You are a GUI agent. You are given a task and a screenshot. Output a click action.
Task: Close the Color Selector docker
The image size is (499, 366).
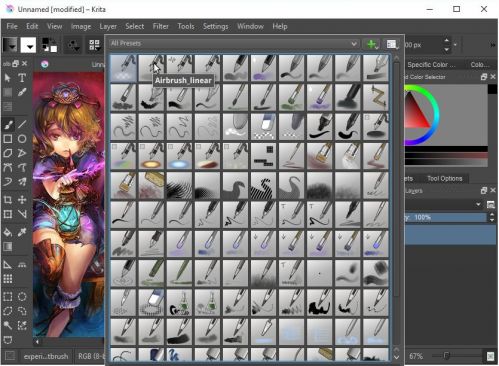(x=493, y=77)
